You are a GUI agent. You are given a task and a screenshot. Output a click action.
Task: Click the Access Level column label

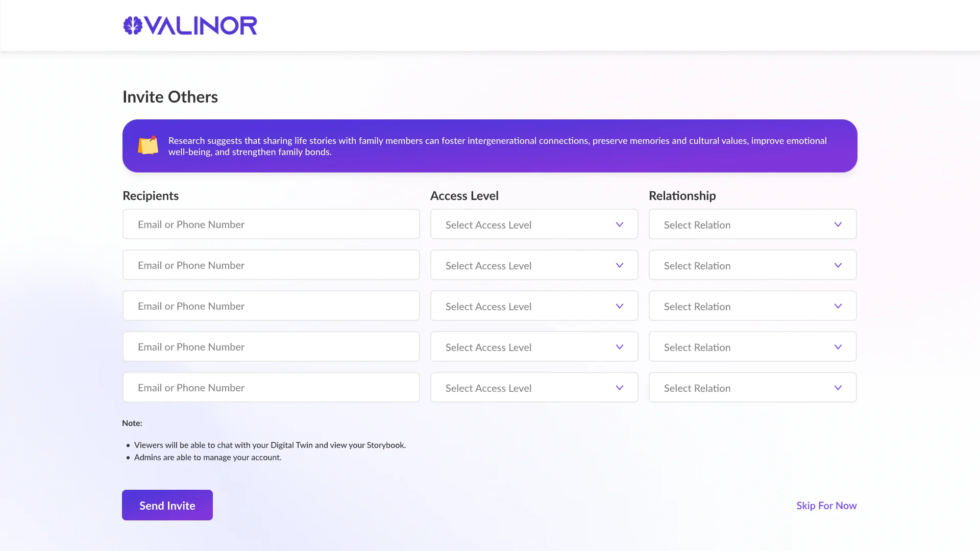[x=464, y=196]
